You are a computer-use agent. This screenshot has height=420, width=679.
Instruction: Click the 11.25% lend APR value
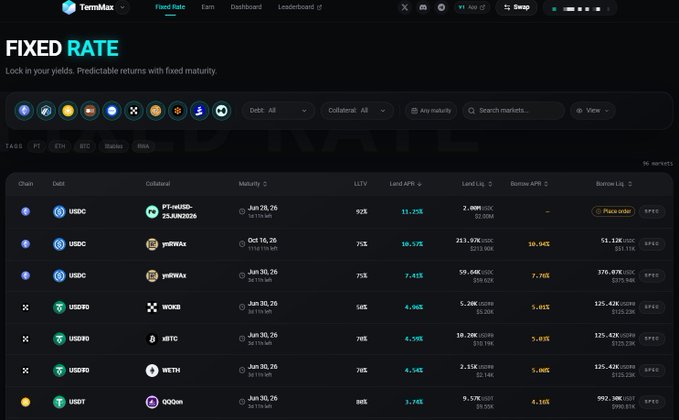(412, 212)
